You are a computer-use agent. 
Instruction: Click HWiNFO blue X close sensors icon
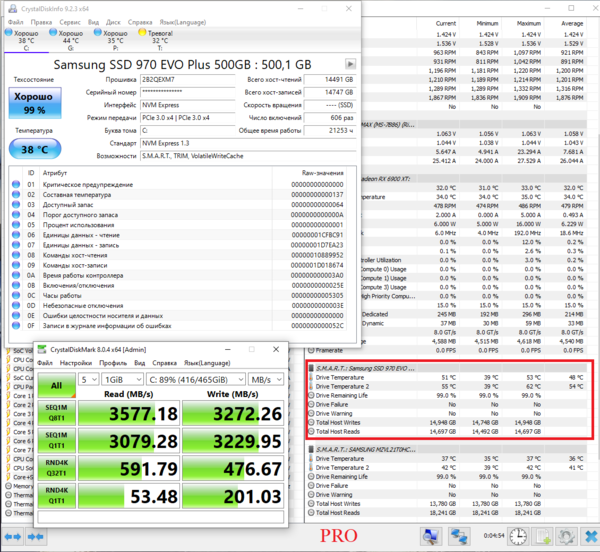[x=590, y=536]
